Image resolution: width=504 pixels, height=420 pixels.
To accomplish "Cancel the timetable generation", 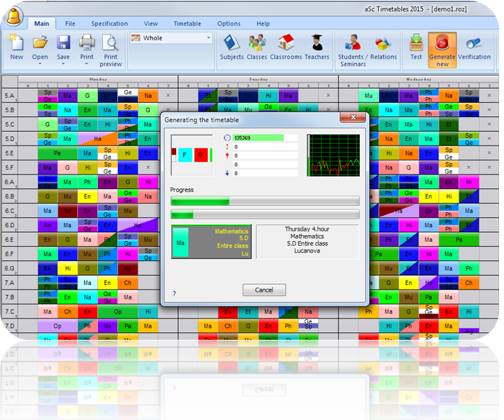I will [x=263, y=290].
